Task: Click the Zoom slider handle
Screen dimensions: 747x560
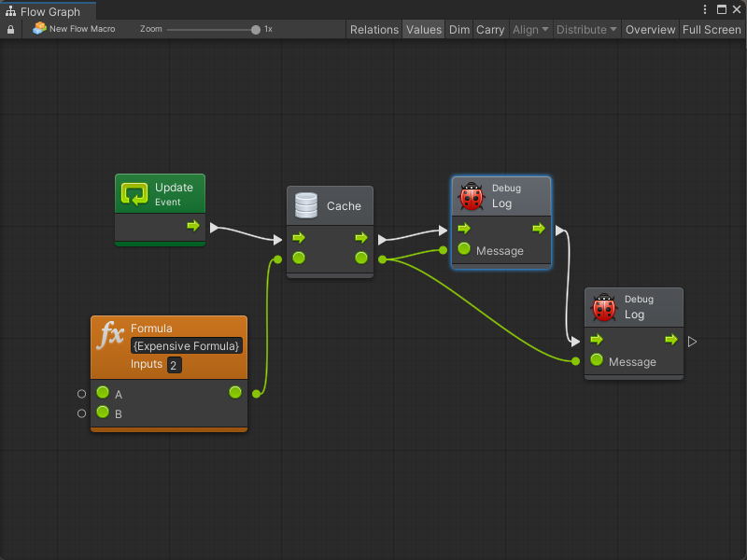Action: point(256,29)
